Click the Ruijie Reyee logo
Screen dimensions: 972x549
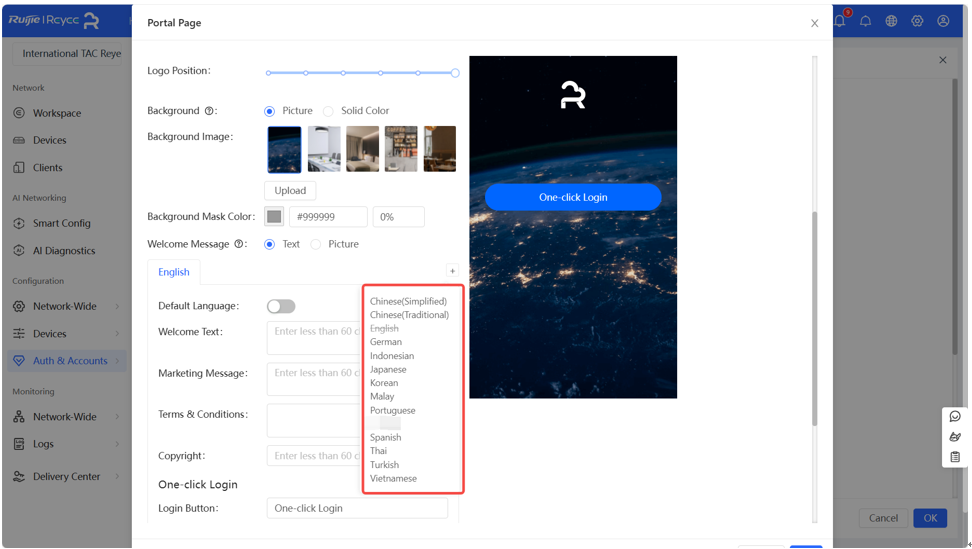[x=53, y=20]
